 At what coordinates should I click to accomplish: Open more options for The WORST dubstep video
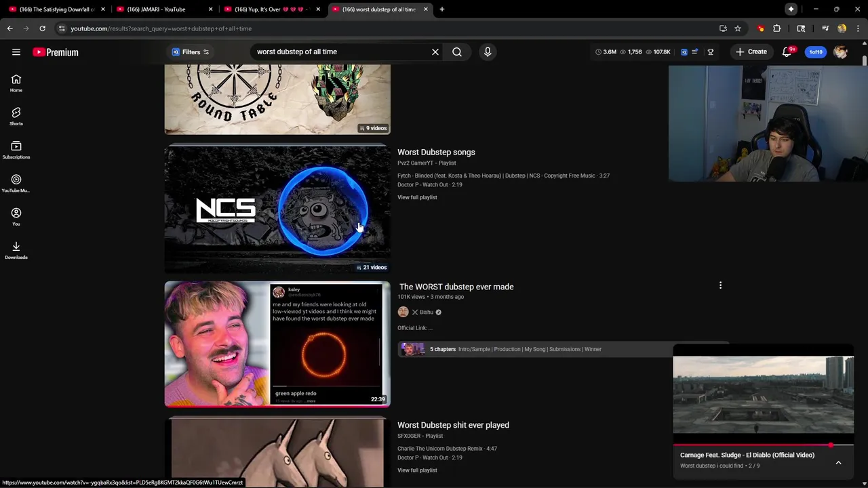coord(720,285)
